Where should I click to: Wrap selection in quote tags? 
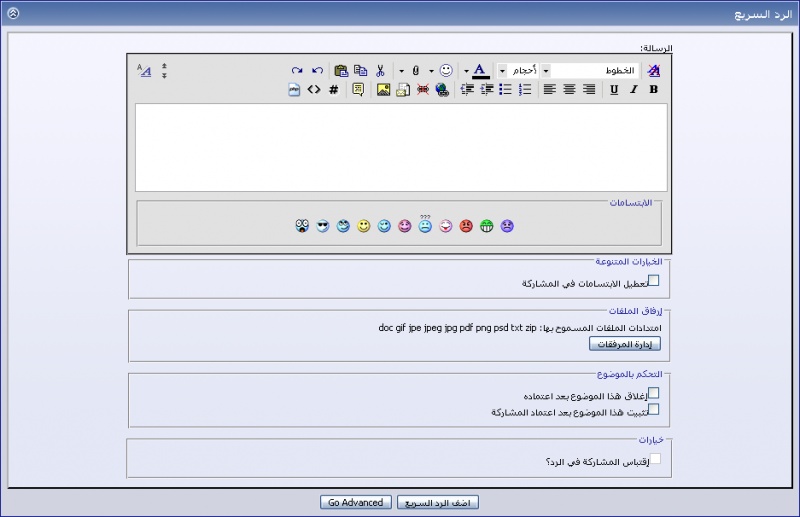coord(358,90)
